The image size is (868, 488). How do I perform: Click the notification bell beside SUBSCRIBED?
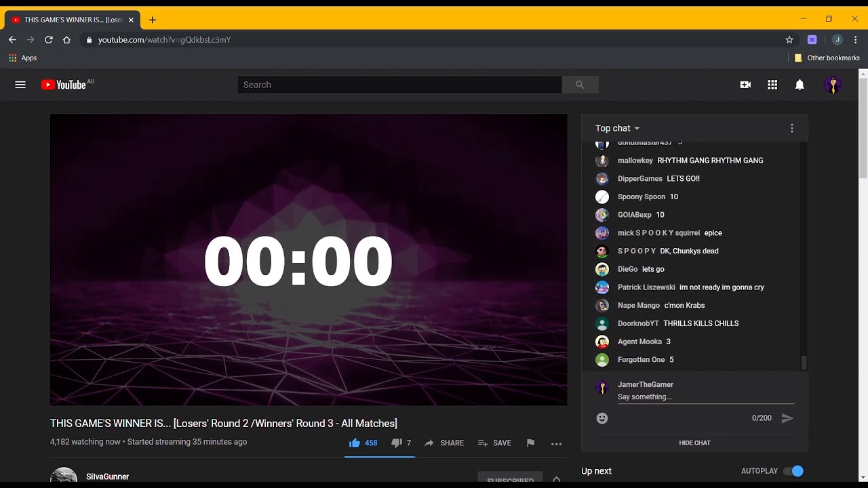(x=556, y=480)
